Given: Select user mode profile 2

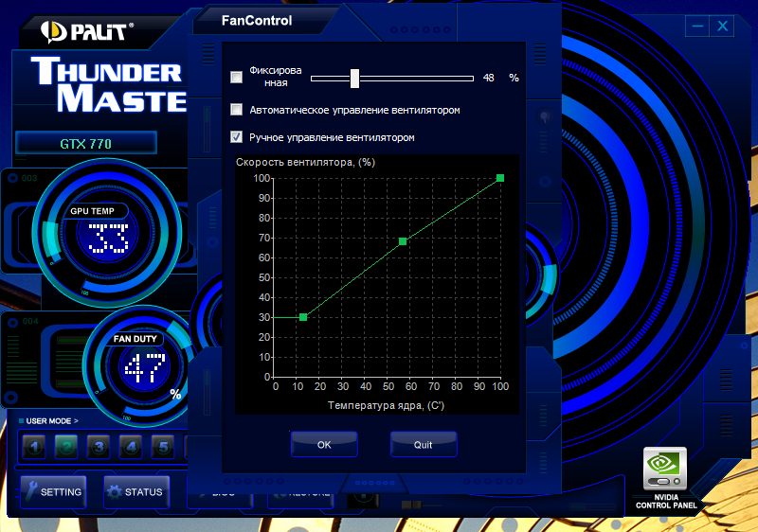Looking at the screenshot, I should pos(66,447).
